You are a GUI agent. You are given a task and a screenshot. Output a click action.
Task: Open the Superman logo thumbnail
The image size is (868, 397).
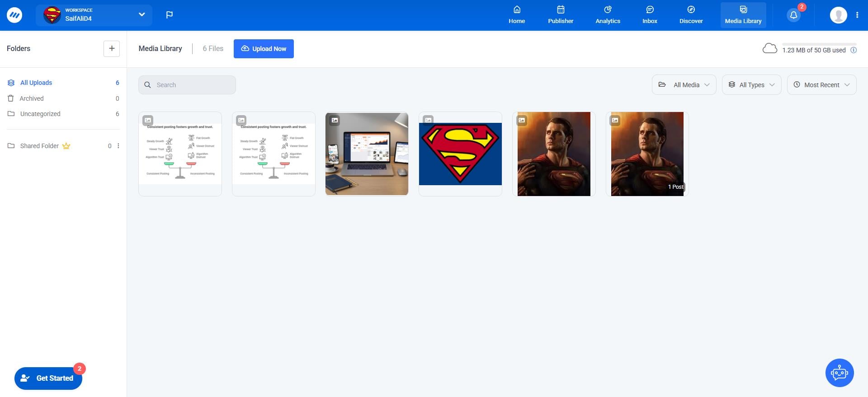(x=460, y=154)
